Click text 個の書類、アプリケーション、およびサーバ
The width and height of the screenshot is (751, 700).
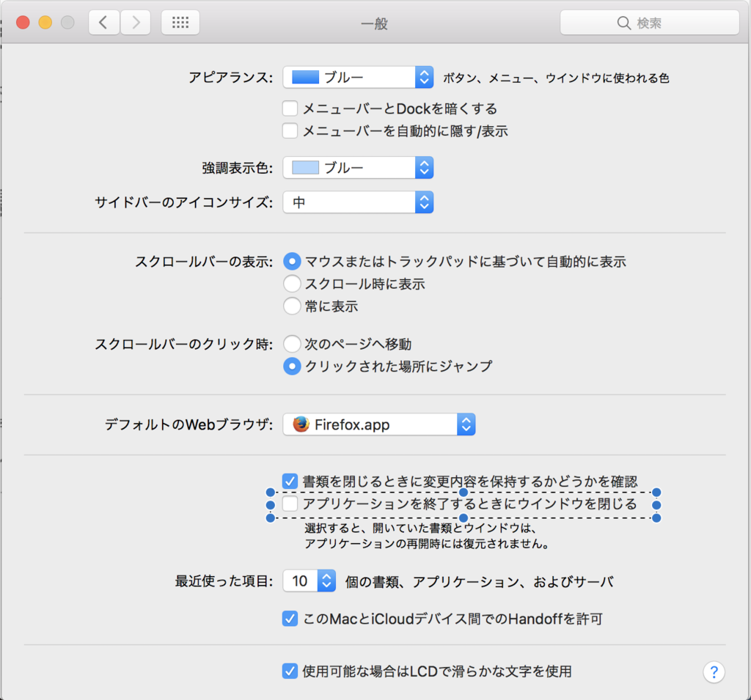click(480, 582)
